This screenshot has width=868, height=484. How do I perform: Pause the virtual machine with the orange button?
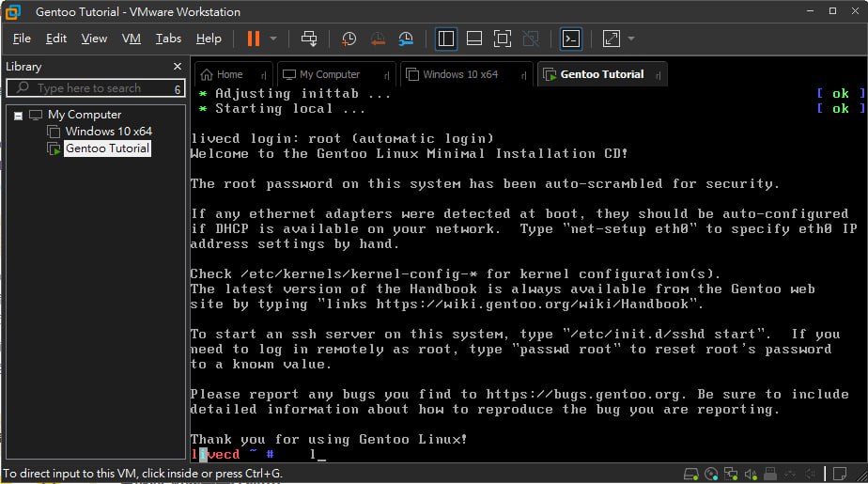click(x=254, y=39)
